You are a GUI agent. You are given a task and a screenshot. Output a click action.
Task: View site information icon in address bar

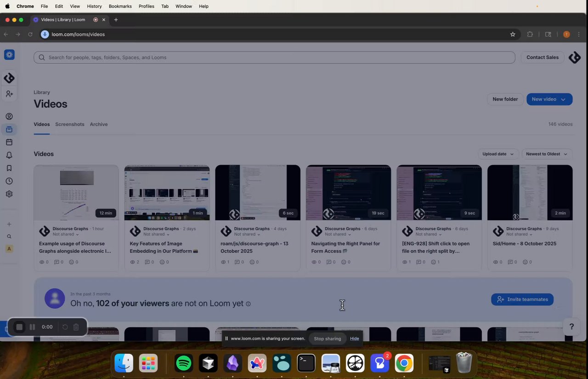[45, 34]
